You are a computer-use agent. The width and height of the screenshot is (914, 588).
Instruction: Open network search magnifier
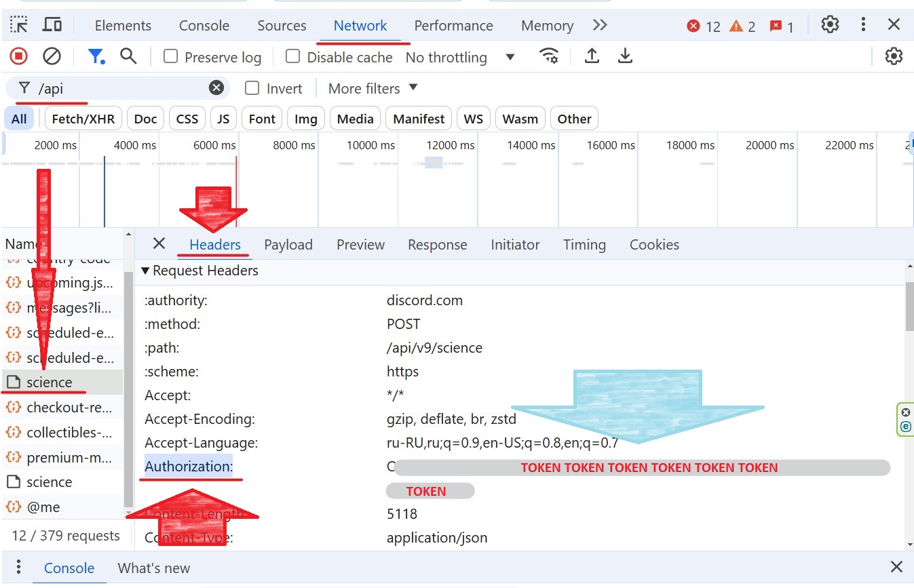tap(128, 56)
